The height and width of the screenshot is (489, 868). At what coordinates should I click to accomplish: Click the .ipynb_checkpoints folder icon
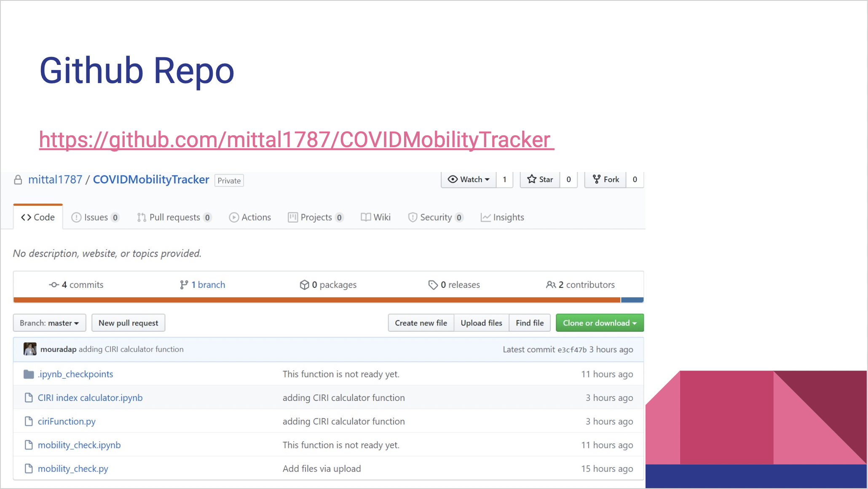point(29,374)
